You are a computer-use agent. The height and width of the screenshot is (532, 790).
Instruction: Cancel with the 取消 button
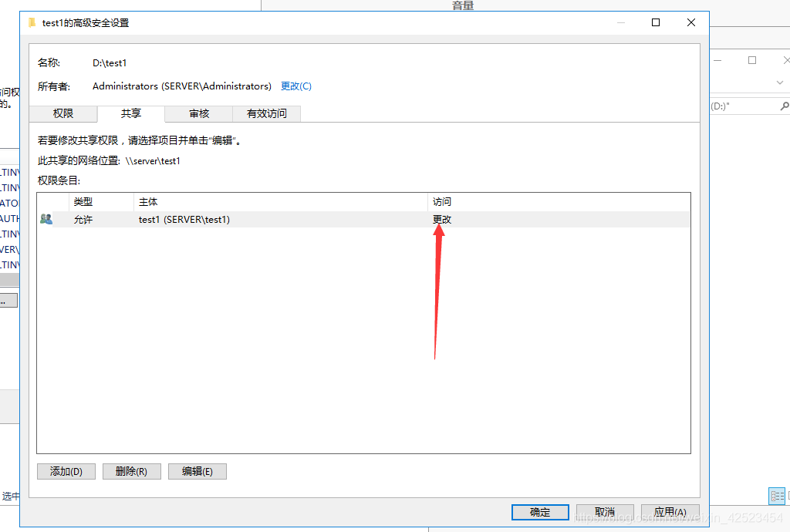(x=605, y=513)
